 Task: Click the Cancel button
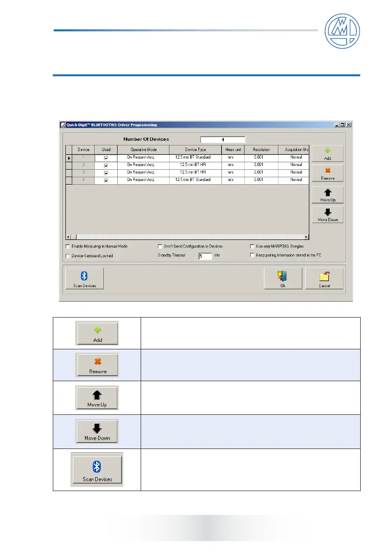(324, 279)
